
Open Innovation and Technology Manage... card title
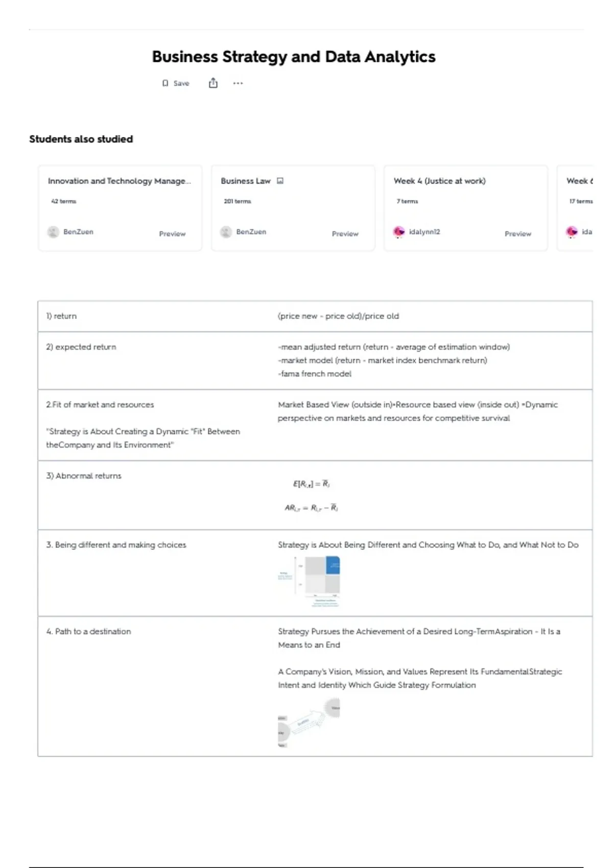pyautogui.click(x=119, y=181)
